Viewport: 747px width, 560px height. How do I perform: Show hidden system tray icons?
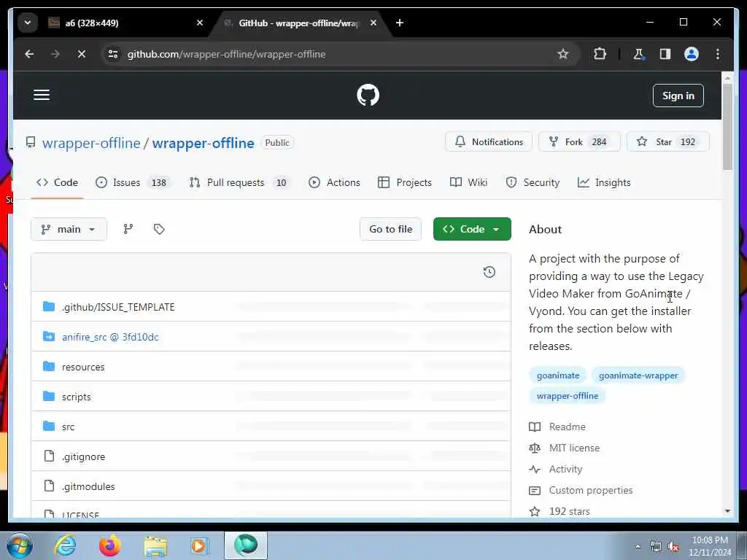coord(638,546)
